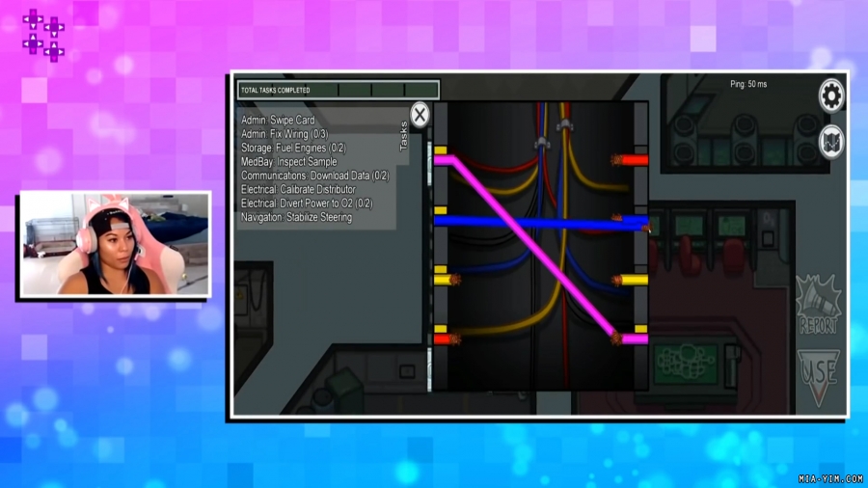Click the left red wire end
The height and width of the screenshot is (488, 868).
coord(447,339)
